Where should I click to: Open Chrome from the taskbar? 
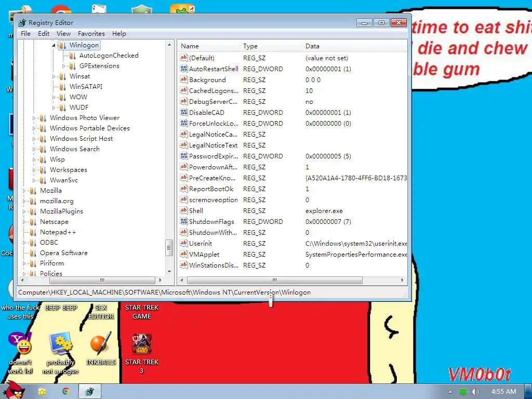(x=66, y=391)
